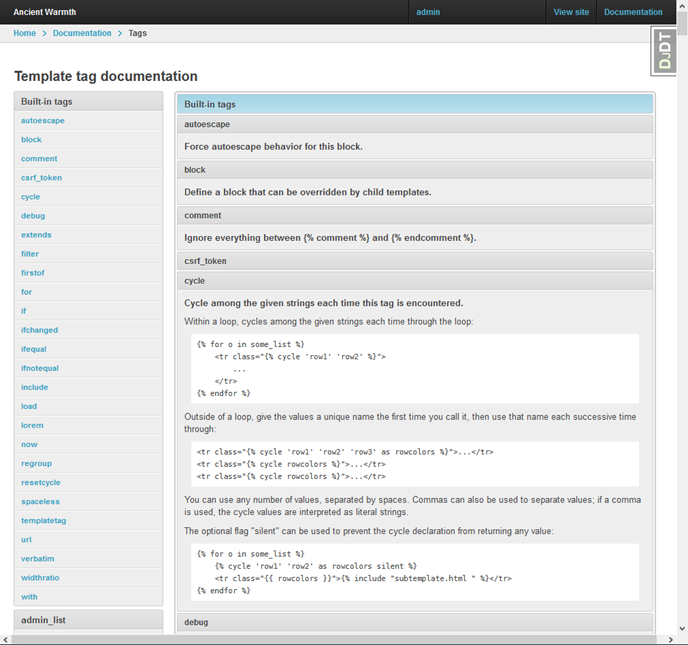This screenshot has height=645, width=688.
Task: Click the admin_list sidebar section header
Action: click(x=43, y=620)
